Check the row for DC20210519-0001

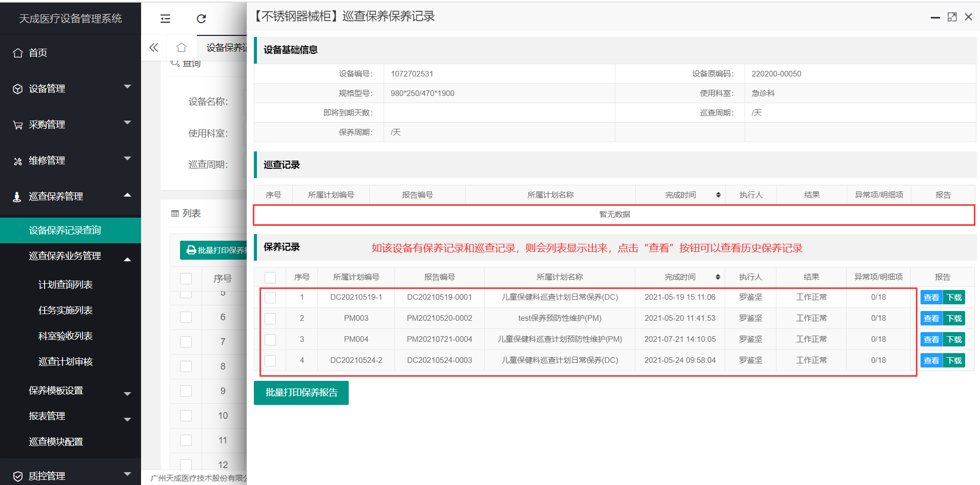(x=270, y=298)
